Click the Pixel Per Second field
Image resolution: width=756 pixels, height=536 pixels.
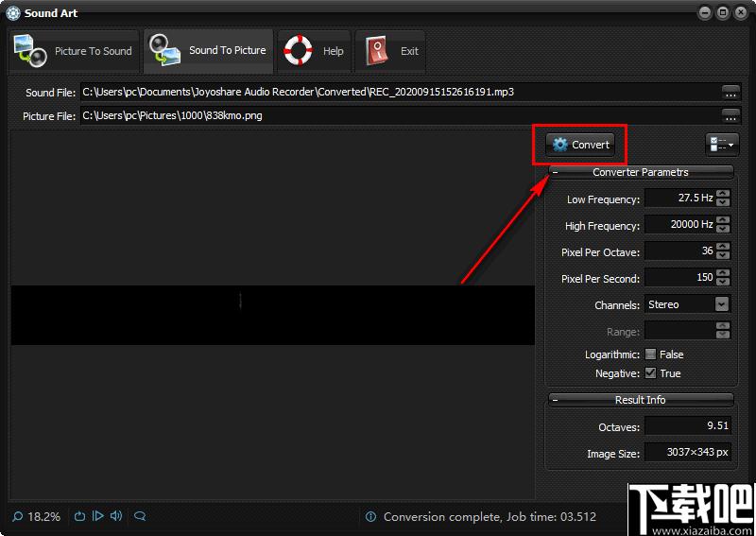coord(679,277)
